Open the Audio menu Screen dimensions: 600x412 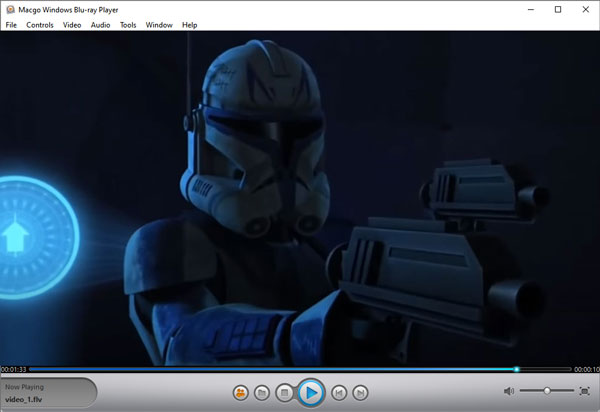pos(100,25)
